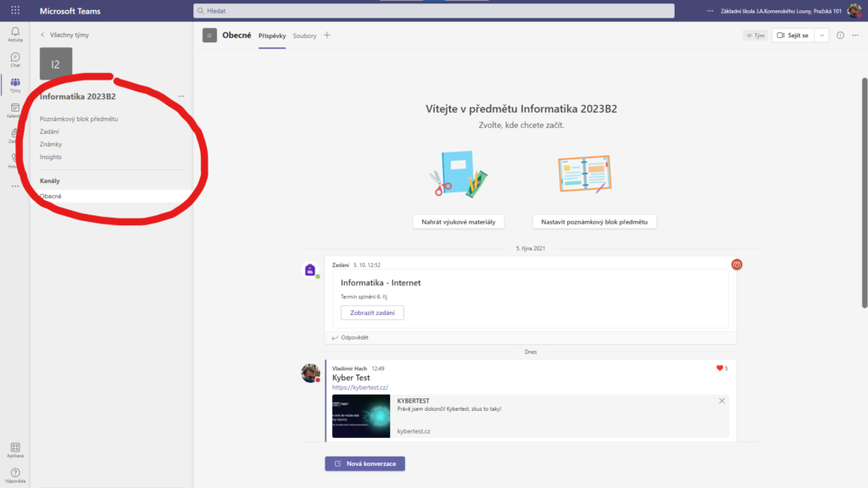Open the Aplikace store icon
Image resolution: width=868 pixels, height=488 pixels.
pyautogui.click(x=15, y=449)
